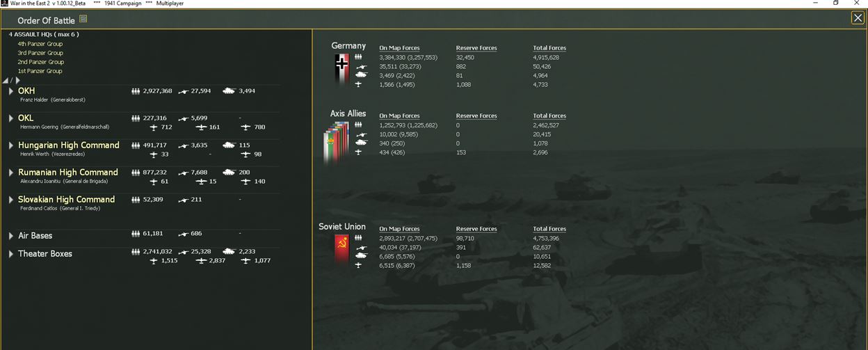This screenshot has height=350, width=868.
Task: Click the men icon in OKH row
Action: [x=136, y=91]
